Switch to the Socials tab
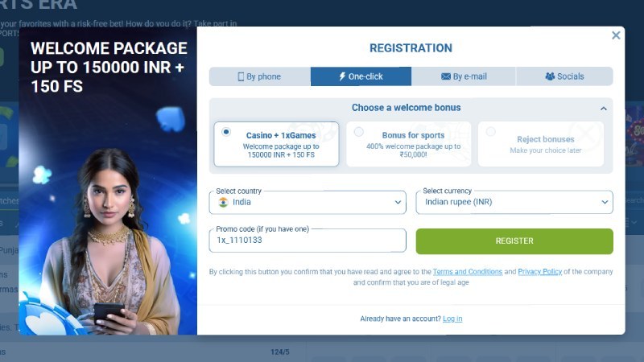The height and width of the screenshot is (362, 644). point(565,76)
